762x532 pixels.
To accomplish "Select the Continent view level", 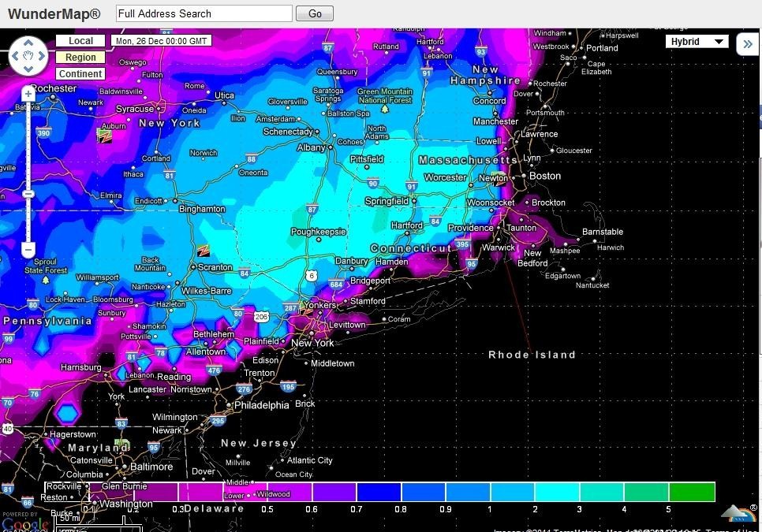I will [x=80, y=74].
